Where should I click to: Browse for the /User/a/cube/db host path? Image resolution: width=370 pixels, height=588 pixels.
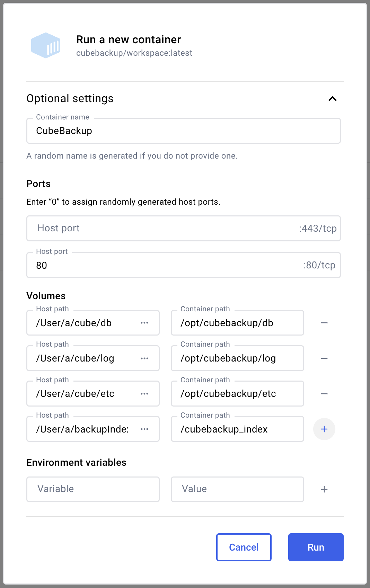(x=144, y=323)
